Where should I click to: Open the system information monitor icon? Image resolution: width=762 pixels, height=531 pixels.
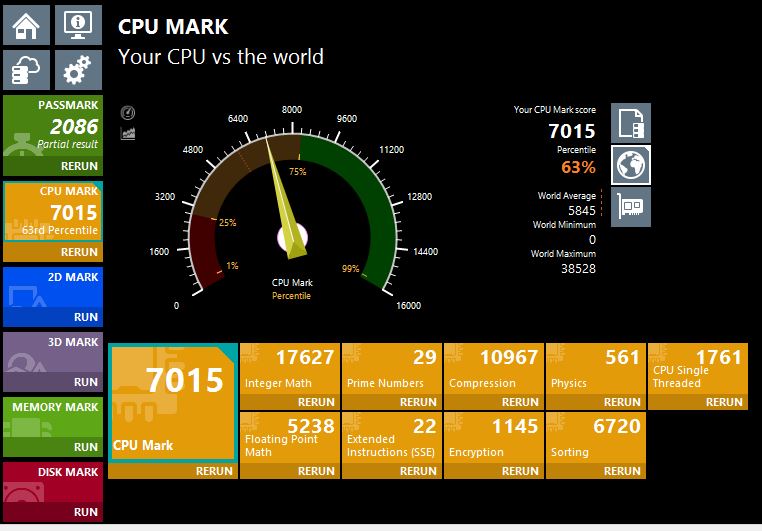click(x=78, y=25)
